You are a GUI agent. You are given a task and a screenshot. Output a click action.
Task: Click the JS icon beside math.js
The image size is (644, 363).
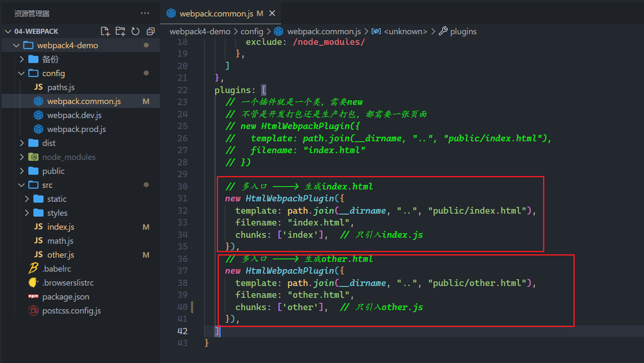click(x=38, y=240)
